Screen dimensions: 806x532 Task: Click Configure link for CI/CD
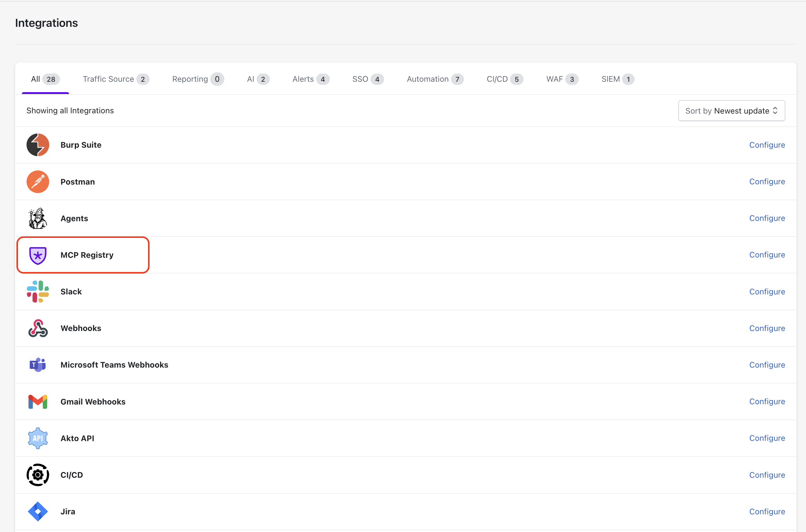tap(767, 475)
